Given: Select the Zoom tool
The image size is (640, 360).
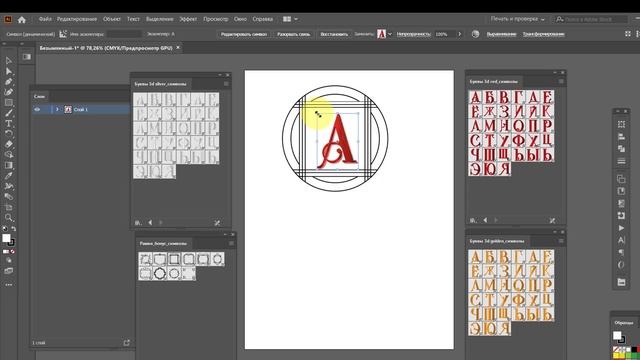Looking at the screenshot, I should (x=9, y=218).
